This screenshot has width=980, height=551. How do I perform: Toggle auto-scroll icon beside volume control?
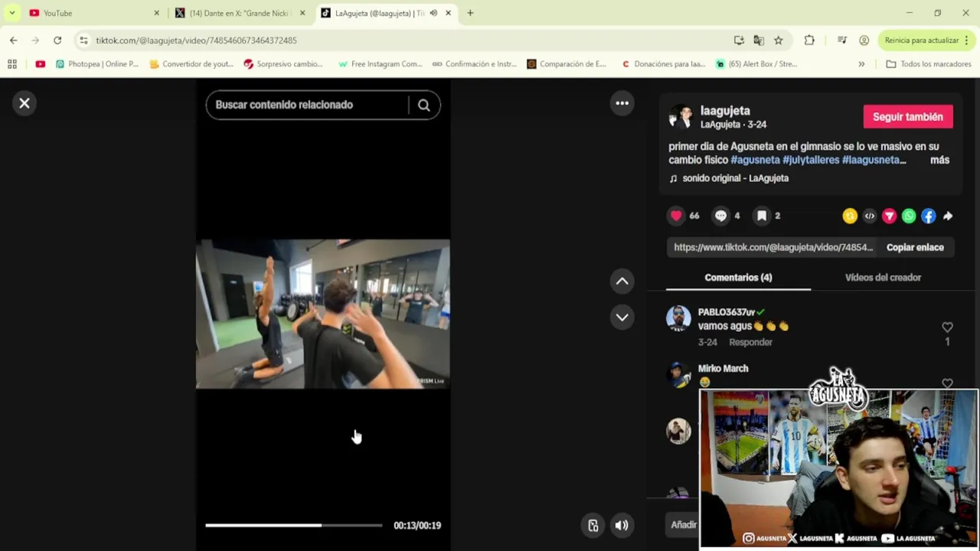tap(593, 526)
